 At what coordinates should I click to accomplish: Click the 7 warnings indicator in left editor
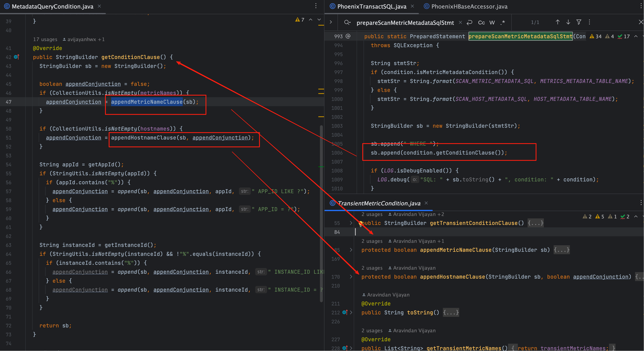300,20
